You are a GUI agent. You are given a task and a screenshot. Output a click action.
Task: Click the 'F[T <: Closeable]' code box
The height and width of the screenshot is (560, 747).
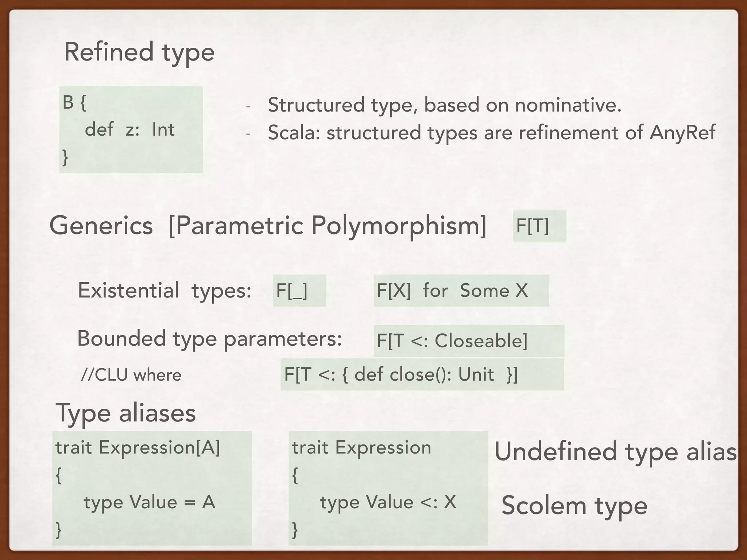468,341
